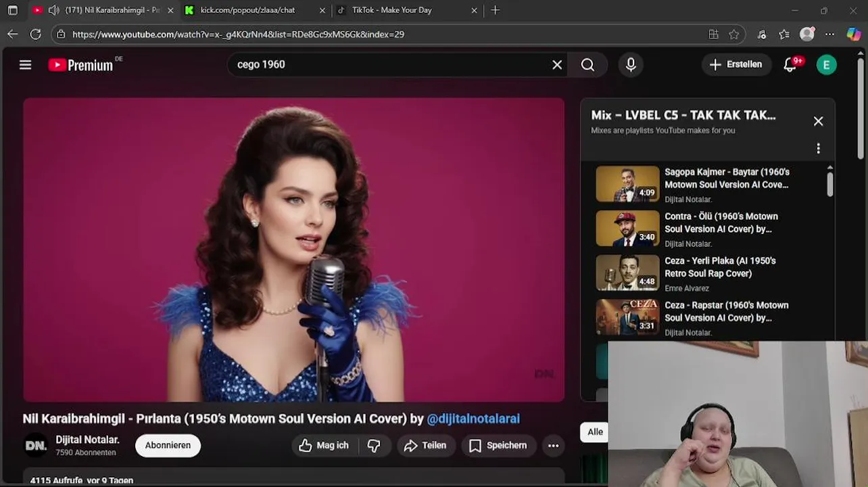Image resolution: width=868 pixels, height=487 pixels.
Task: Close the Mix playlist panel
Action: point(818,121)
